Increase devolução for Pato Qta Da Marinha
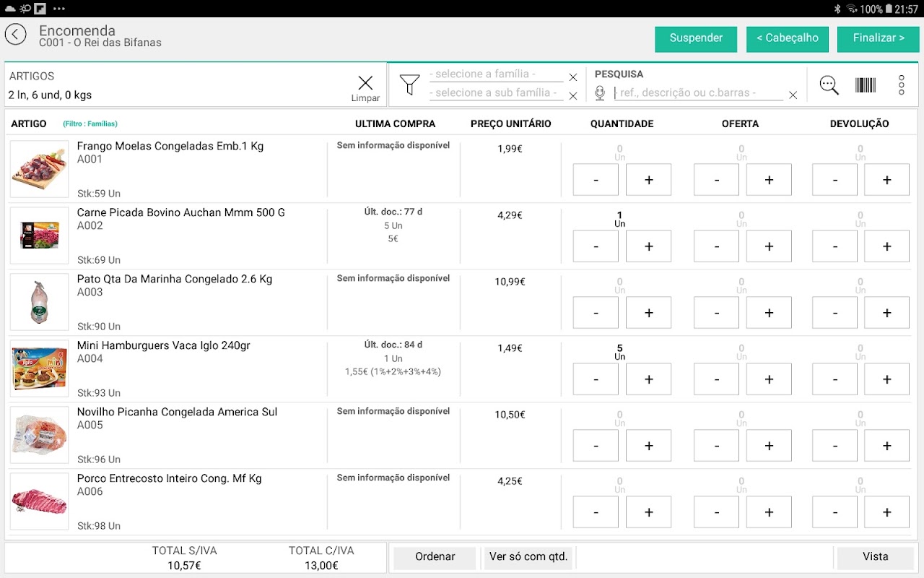 pos(887,313)
